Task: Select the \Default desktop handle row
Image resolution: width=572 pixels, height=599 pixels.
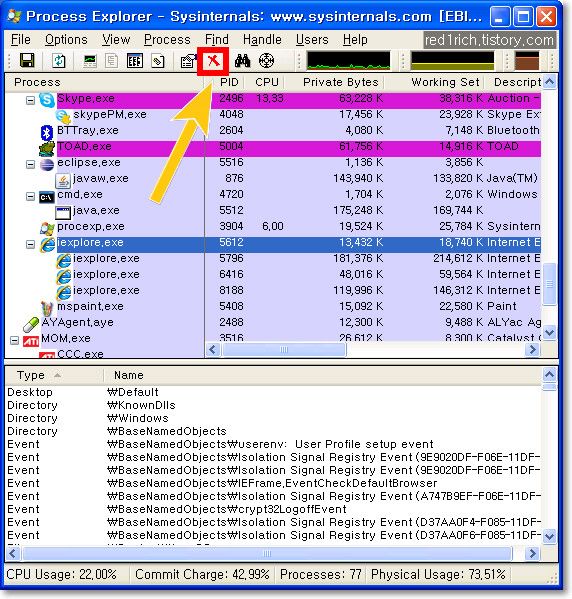Action: pos(274,392)
